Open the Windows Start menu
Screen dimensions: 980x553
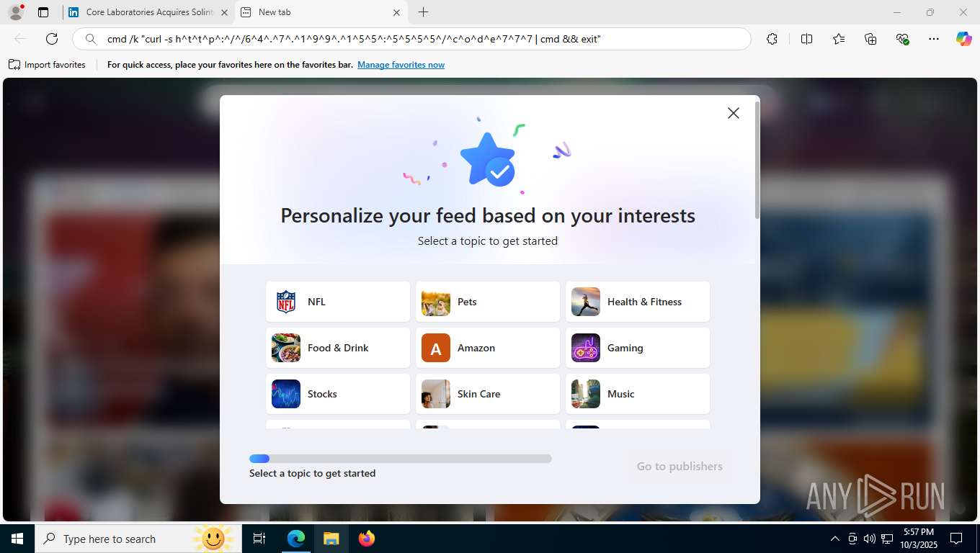click(17, 539)
